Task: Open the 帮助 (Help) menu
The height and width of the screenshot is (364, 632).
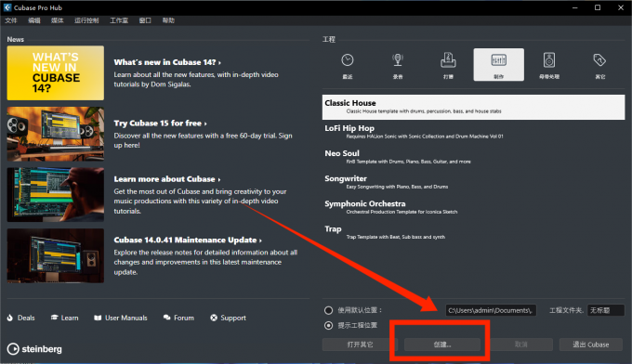Action: tap(168, 20)
